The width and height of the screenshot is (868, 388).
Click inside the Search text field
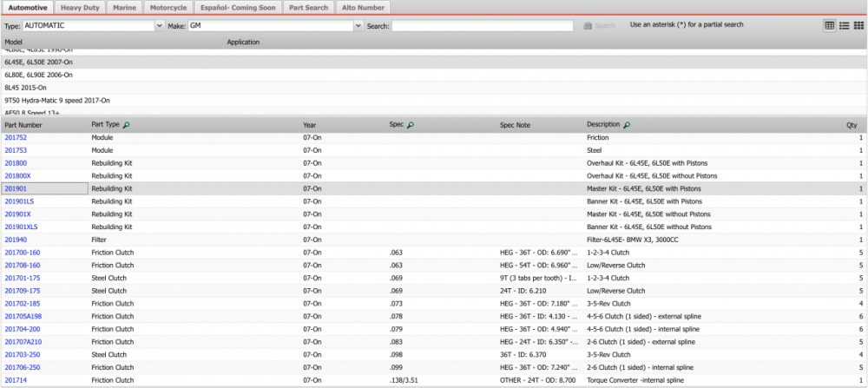(x=482, y=26)
